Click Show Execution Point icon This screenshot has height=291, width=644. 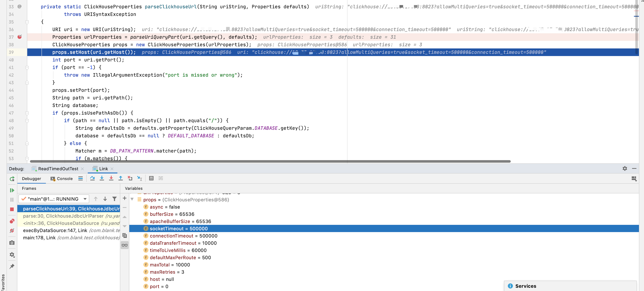(x=81, y=178)
